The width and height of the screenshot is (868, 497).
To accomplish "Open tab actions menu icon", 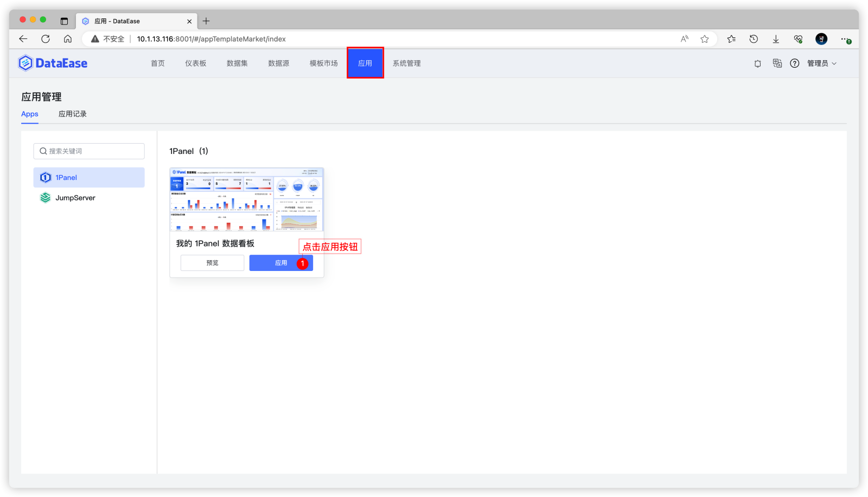I will point(64,21).
